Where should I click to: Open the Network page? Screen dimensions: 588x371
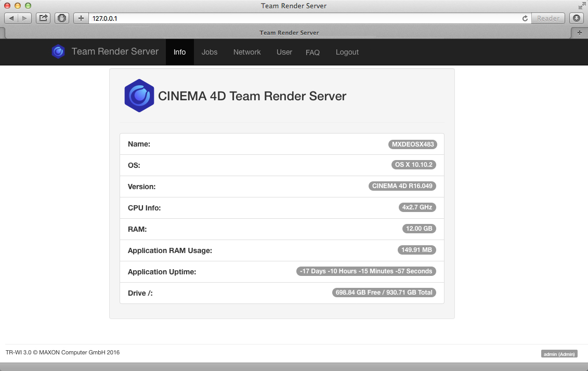click(247, 52)
